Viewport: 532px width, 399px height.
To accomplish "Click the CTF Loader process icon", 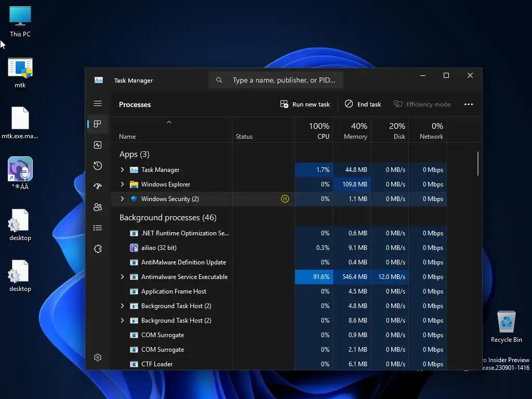I will [134, 364].
